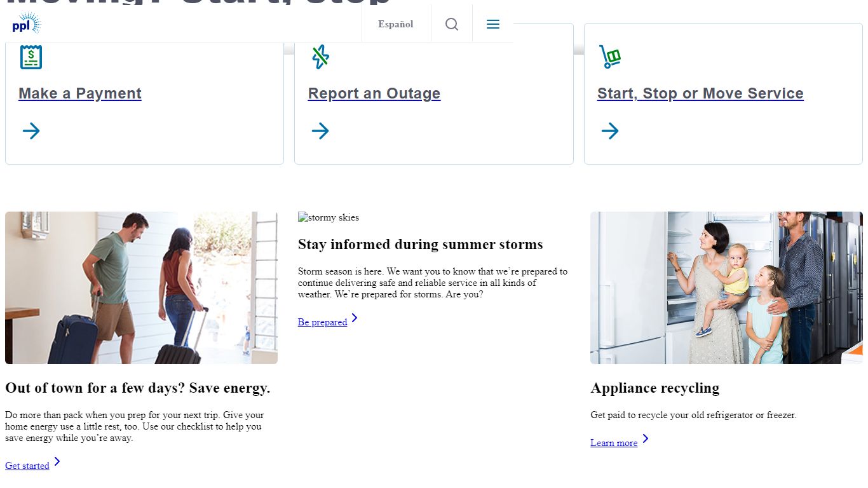Switch language to Español
This screenshot has height=488, width=868.
pyautogui.click(x=396, y=24)
